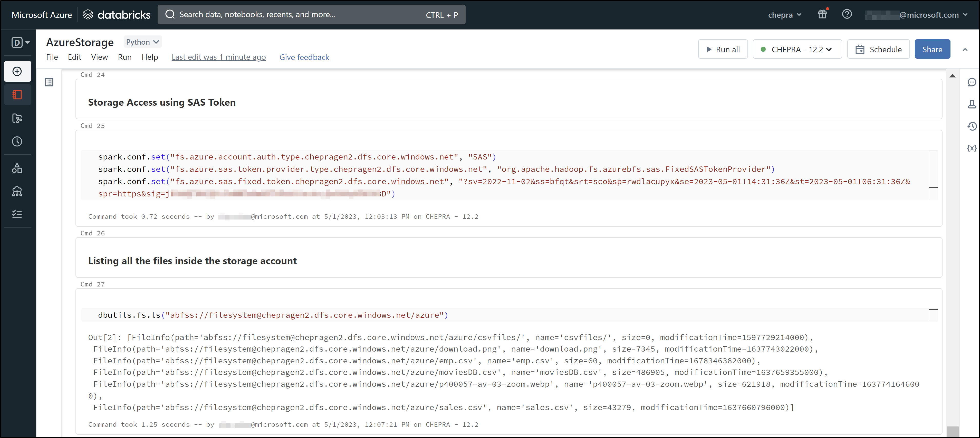Viewport: 980px width, 438px height.
Task: Click the create new plus icon in sidebar
Action: (17, 72)
